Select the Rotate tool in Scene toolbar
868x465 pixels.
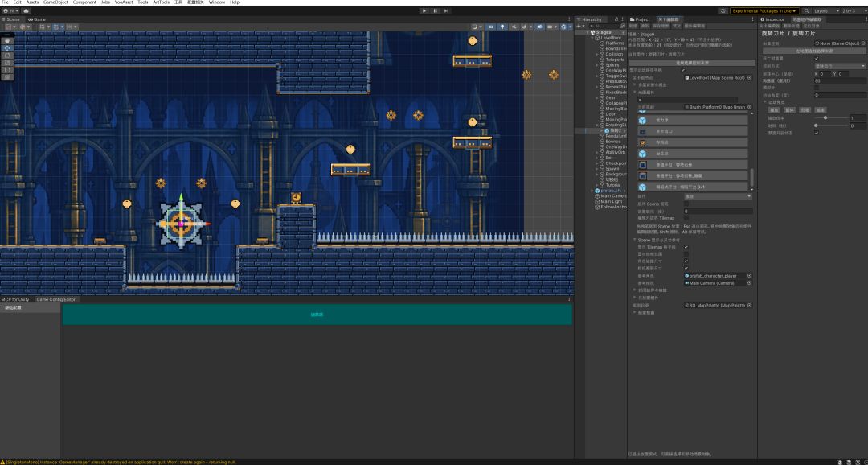click(x=7, y=56)
